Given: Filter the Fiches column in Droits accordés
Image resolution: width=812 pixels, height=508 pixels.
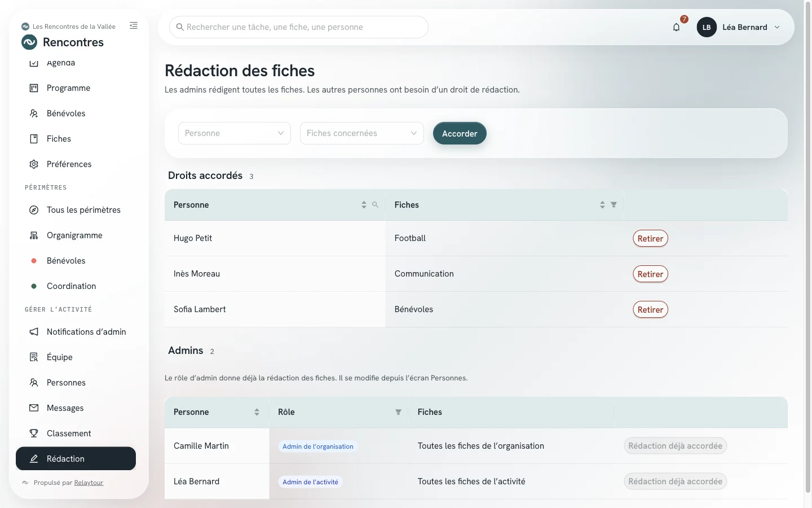Looking at the screenshot, I should 614,204.
